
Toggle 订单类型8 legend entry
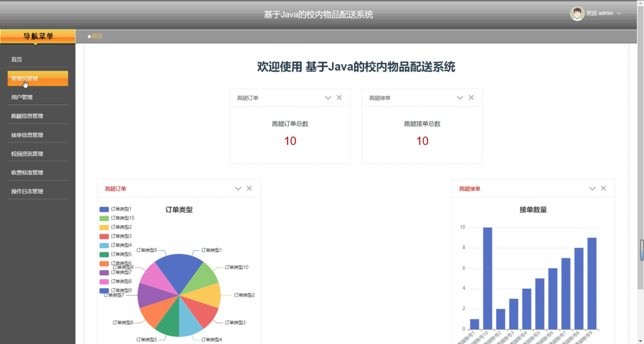click(x=116, y=282)
